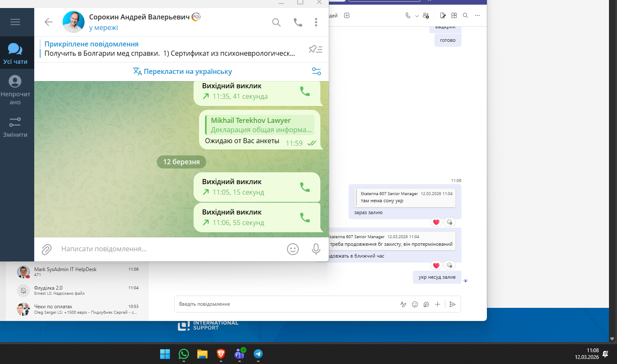Open Teams emoji picker in compose box
Screen dimensions: 617x364
[x=415, y=304]
